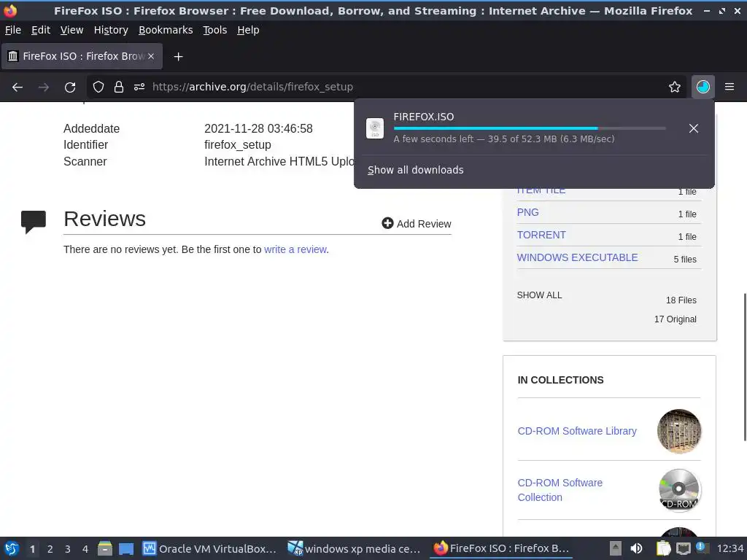This screenshot has width=747, height=560.
Task: Cancel the FIREFOX.ISO download
Action: 694,128
